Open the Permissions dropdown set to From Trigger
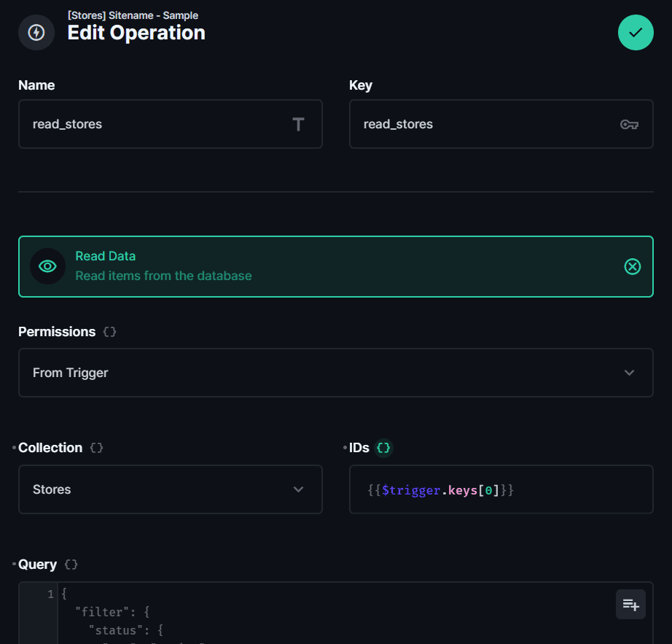This screenshot has width=672, height=644. point(335,373)
